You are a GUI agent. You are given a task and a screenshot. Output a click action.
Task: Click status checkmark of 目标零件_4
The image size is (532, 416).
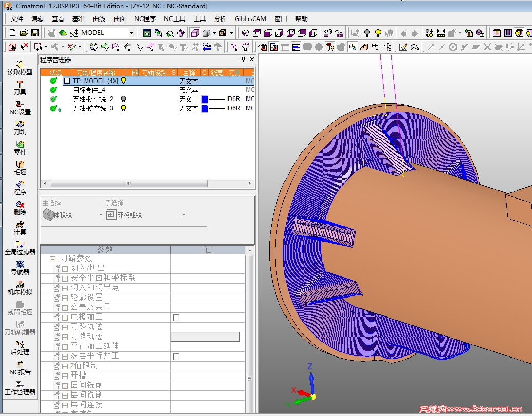(x=53, y=90)
